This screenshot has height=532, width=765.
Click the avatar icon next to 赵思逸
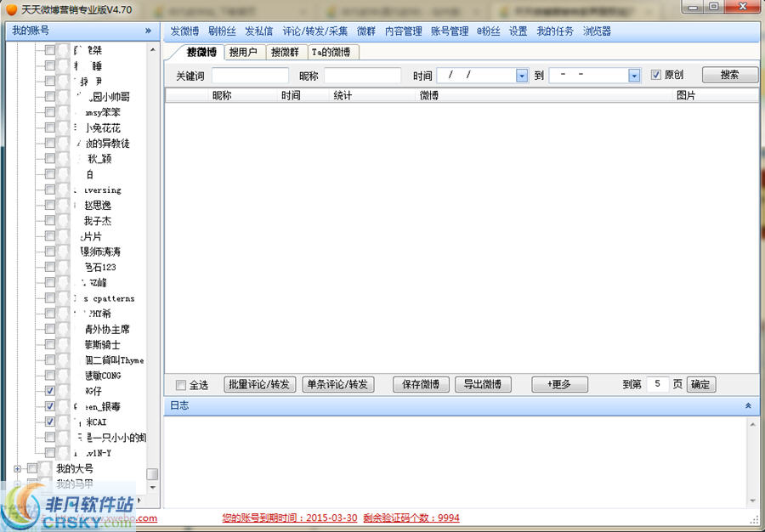[x=65, y=206]
